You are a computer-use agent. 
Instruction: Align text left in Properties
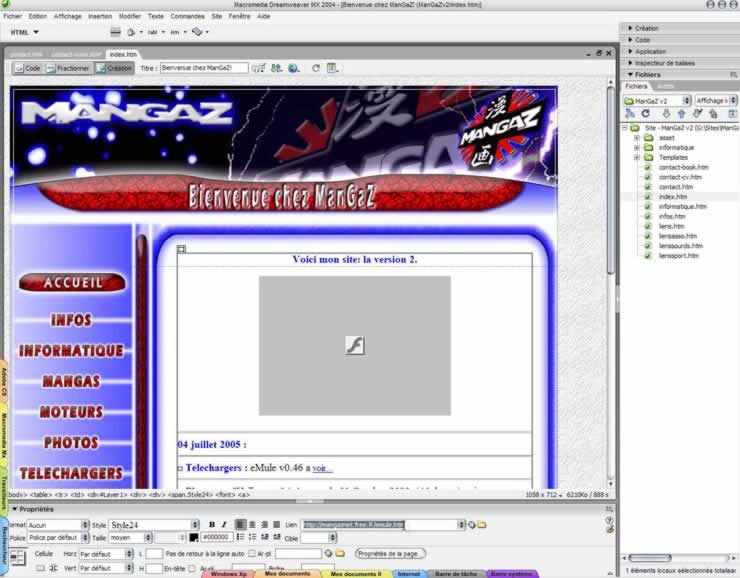[x=241, y=525]
